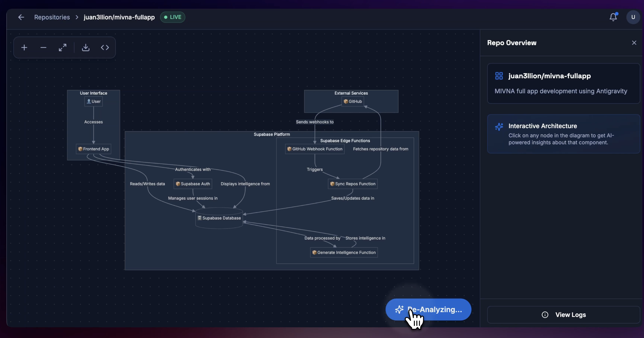Select the Generate Intelligence Function node

[x=344, y=252]
